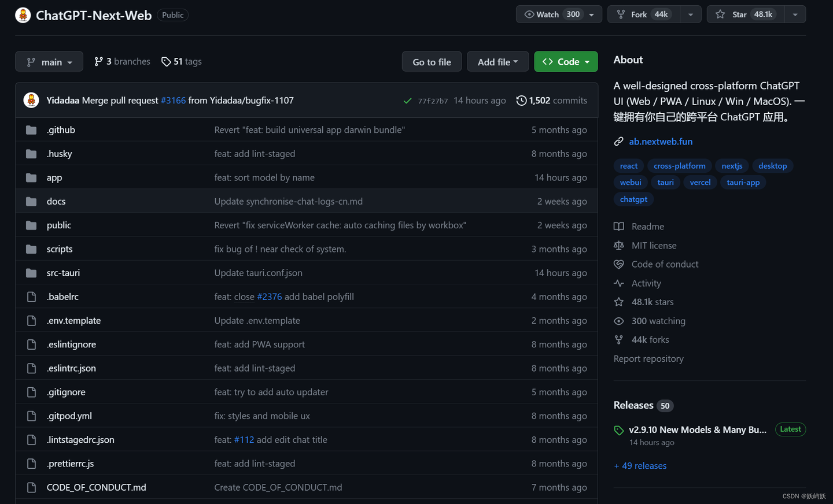Select the cross-platform topic tag

pyautogui.click(x=680, y=166)
